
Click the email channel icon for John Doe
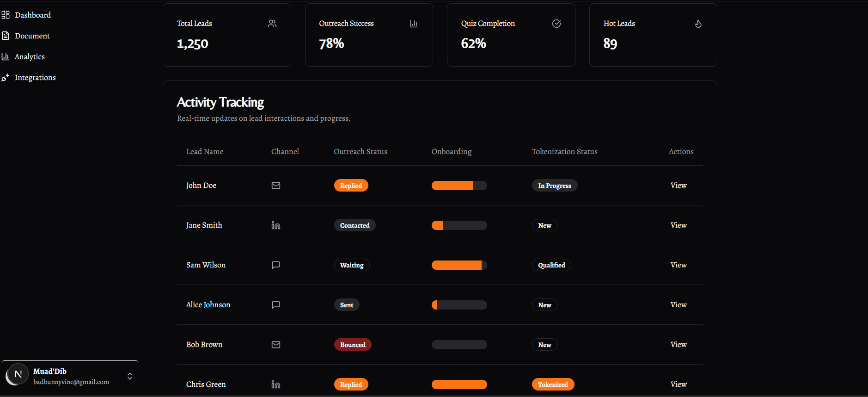(276, 186)
